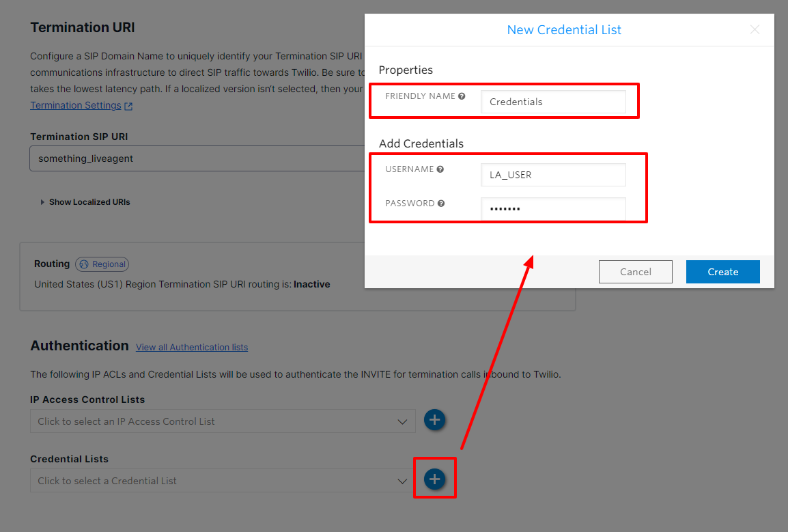Image resolution: width=788 pixels, height=532 pixels.
Task: Click the plus icon beside IP Access Control Lists
Action: click(434, 420)
